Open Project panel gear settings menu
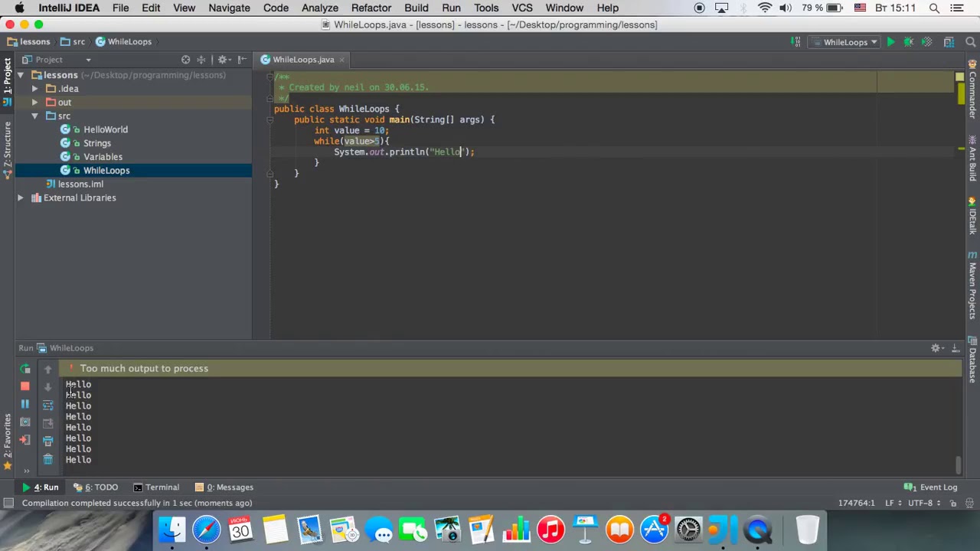The height and width of the screenshot is (551, 980). point(223,60)
